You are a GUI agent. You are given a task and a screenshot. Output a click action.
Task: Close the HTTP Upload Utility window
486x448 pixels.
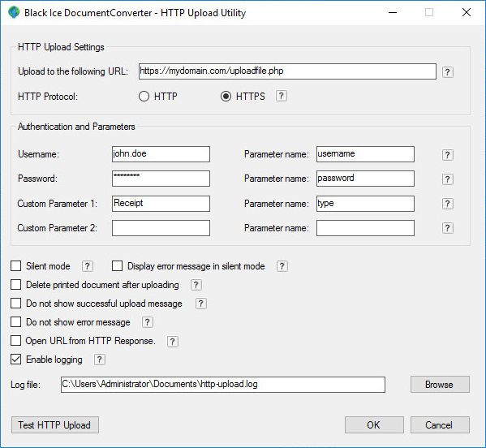[467, 12]
